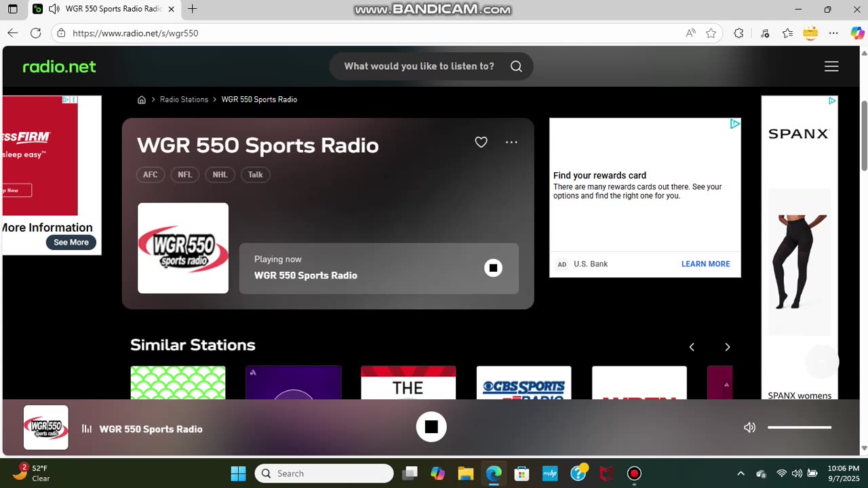Open the three-dot options for WGR 550
868x488 pixels.
(x=511, y=142)
